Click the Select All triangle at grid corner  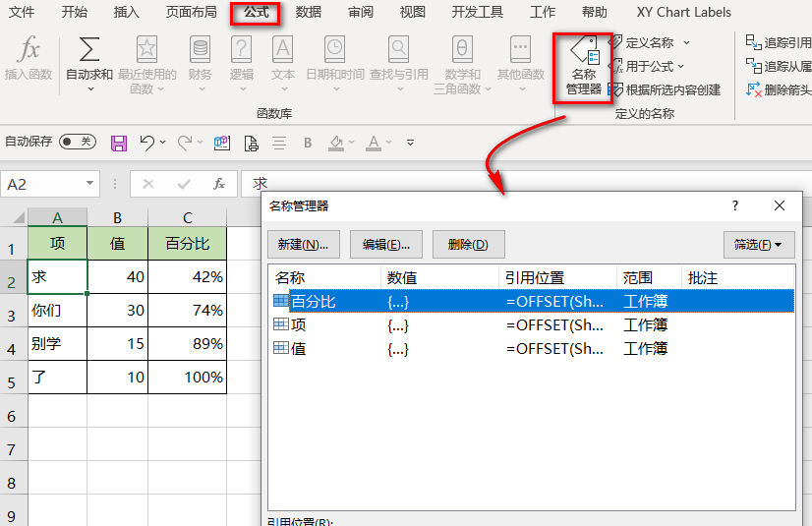pyautogui.click(x=19, y=217)
